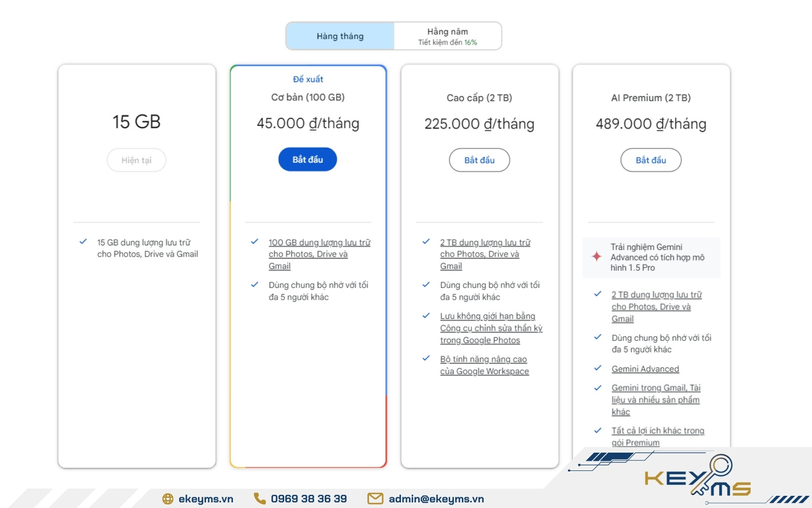
Task: Click the Cao cấp (2 TB) plan title
Action: (x=479, y=98)
